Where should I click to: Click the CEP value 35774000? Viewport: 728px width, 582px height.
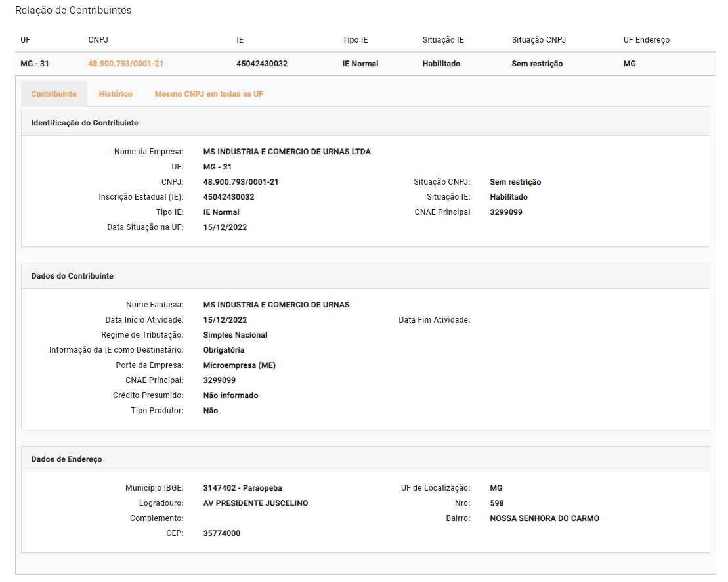click(222, 533)
